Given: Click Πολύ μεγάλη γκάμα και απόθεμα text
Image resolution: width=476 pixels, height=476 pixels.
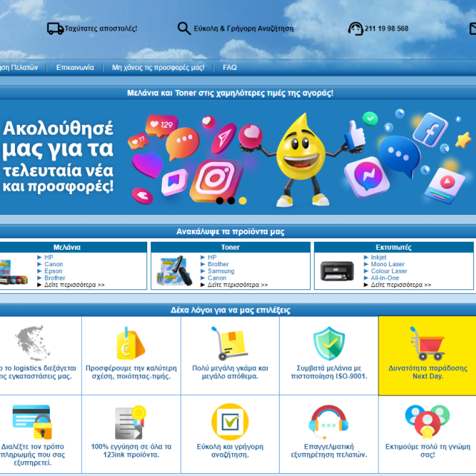Looking at the screenshot, I should pos(230,372).
